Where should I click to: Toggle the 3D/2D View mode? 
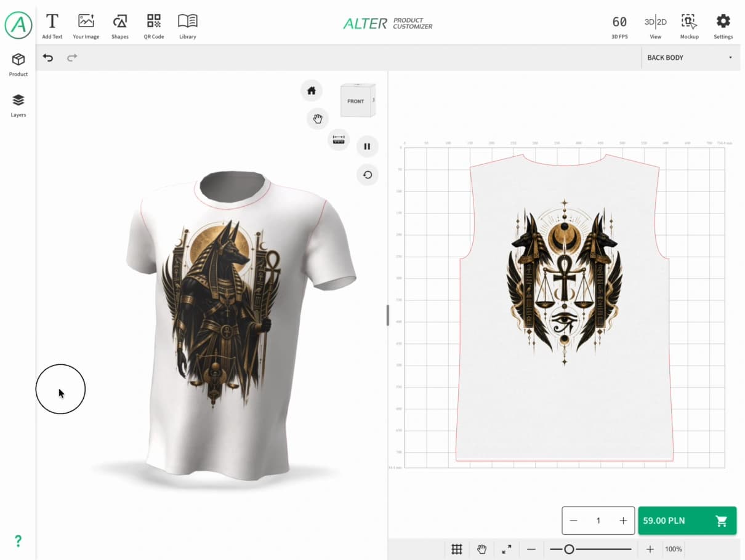(x=656, y=26)
